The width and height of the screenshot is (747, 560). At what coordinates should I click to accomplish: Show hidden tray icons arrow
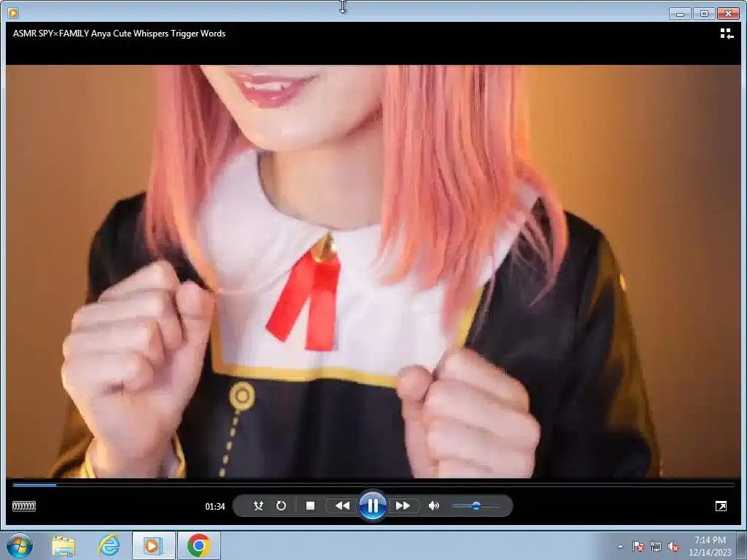pos(620,547)
